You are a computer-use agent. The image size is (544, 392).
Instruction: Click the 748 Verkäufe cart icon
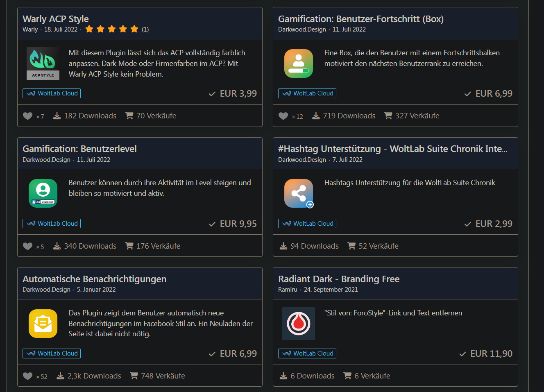(x=134, y=376)
